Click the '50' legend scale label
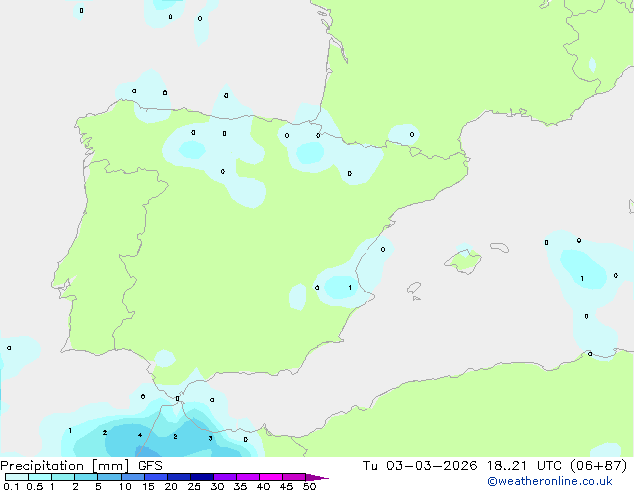Viewport: 634px width, 490px height. (x=309, y=486)
